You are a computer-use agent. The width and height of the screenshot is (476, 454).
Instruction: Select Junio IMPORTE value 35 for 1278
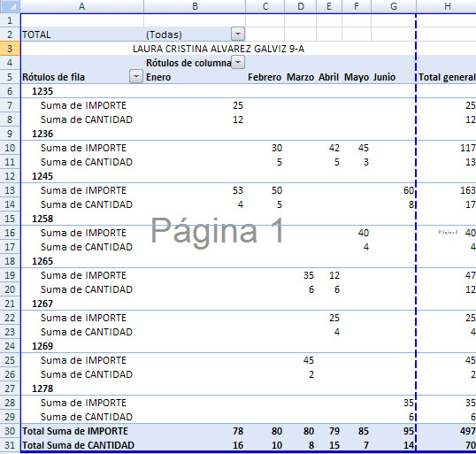point(409,403)
